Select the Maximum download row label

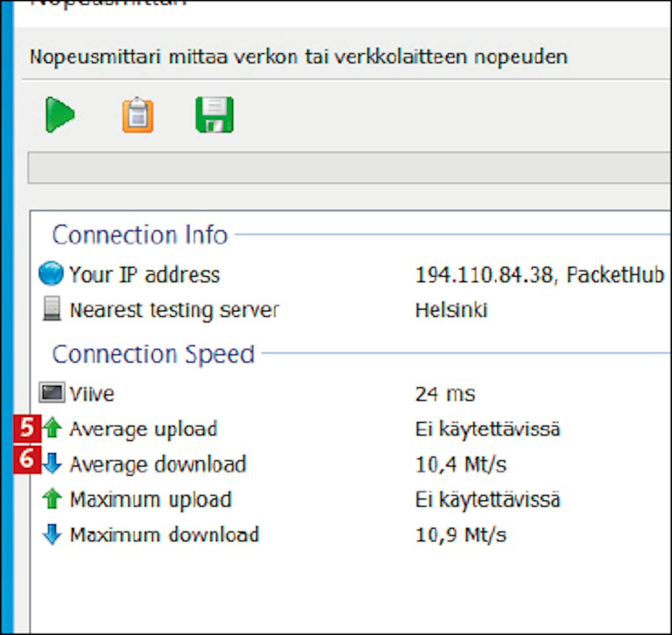[164, 535]
